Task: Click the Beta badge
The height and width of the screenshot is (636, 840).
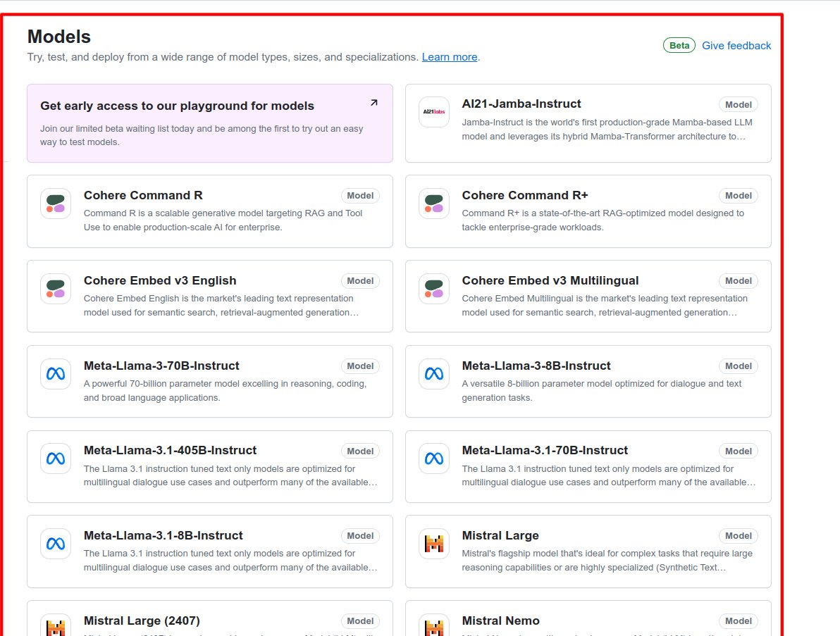Action: tap(679, 46)
